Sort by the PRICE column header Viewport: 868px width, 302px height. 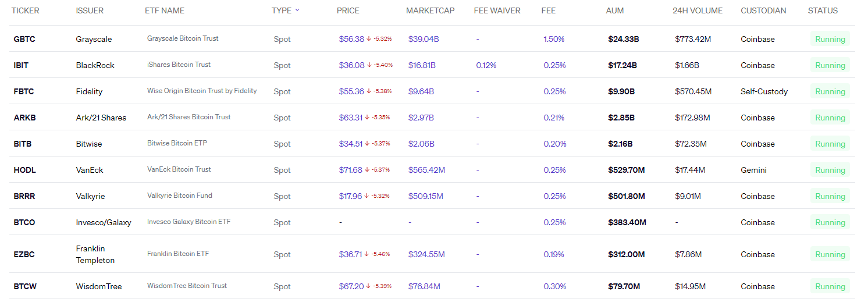click(348, 10)
